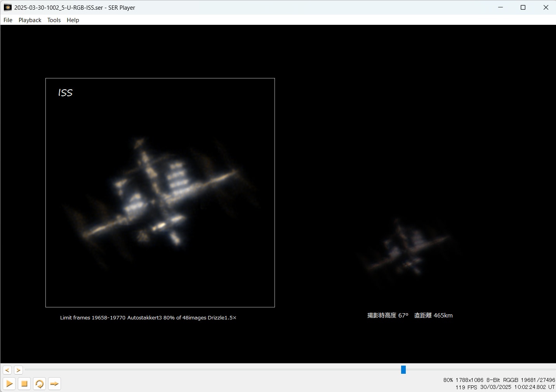Viewport: 556px width, 392px height.
Task: Click the orange arrow playback direction button
Action: [54, 384]
